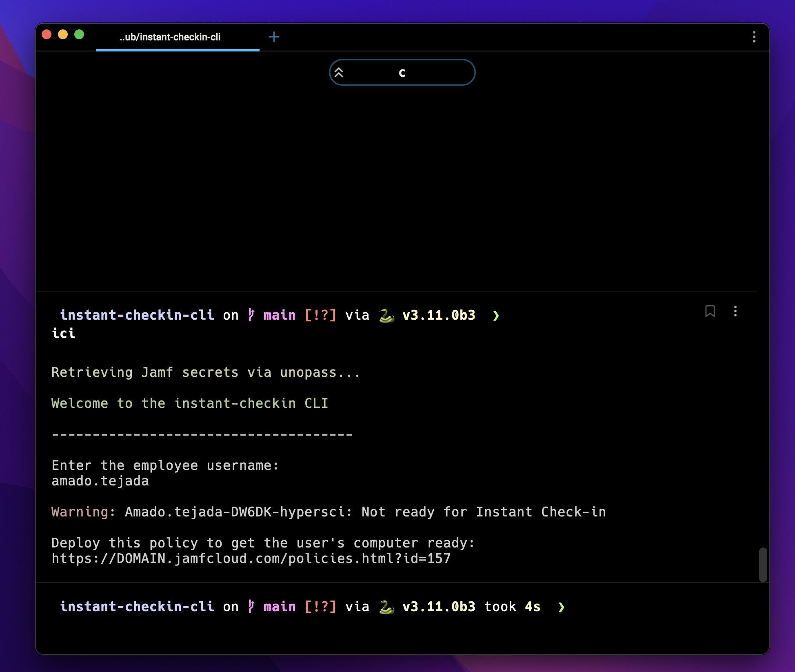Click the Warning label in output
This screenshot has height=672, width=795.
80,512
